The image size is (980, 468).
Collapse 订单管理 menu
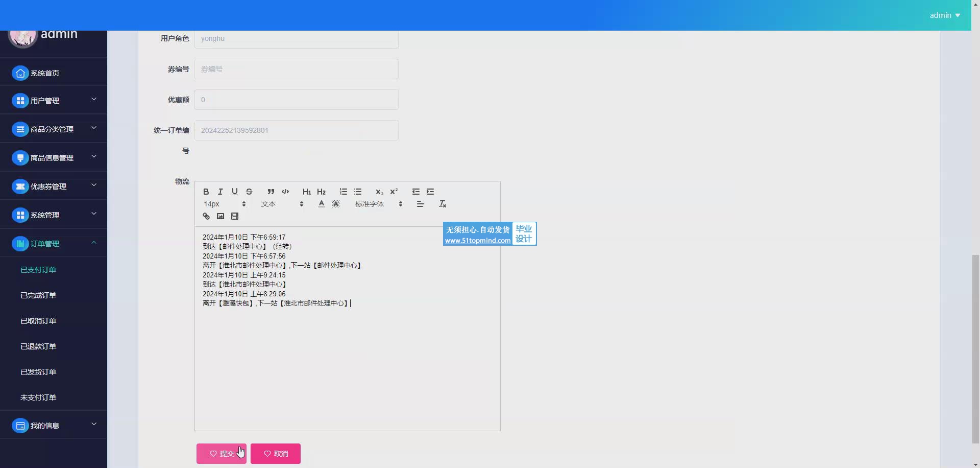tap(54, 244)
